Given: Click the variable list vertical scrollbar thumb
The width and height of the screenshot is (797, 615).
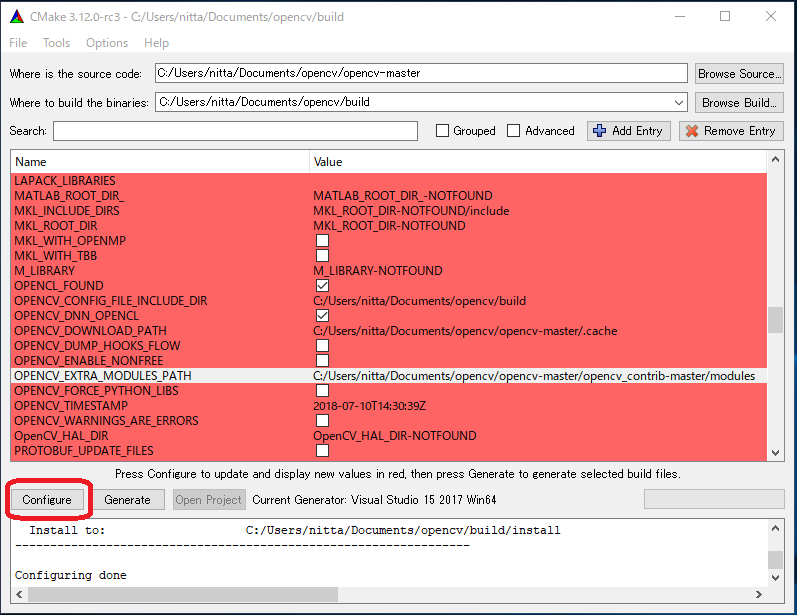Looking at the screenshot, I should pyautogui.click(x=775, y=319).
